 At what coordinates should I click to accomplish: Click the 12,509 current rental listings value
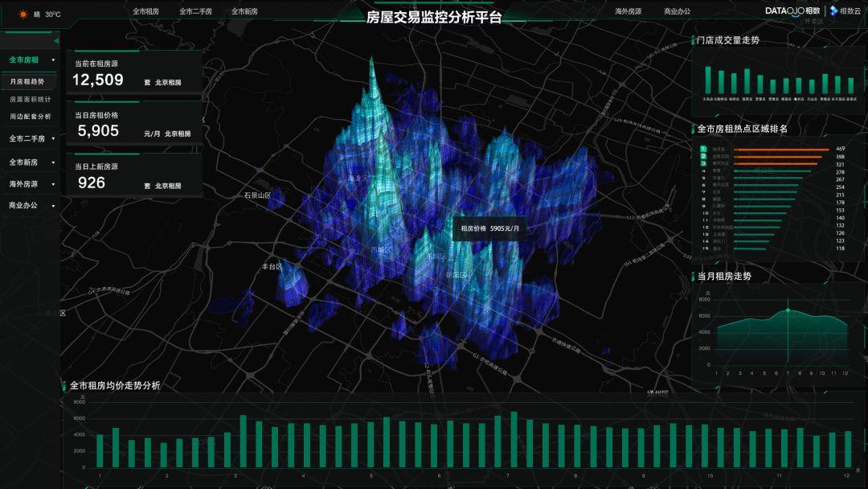point(98,80)
